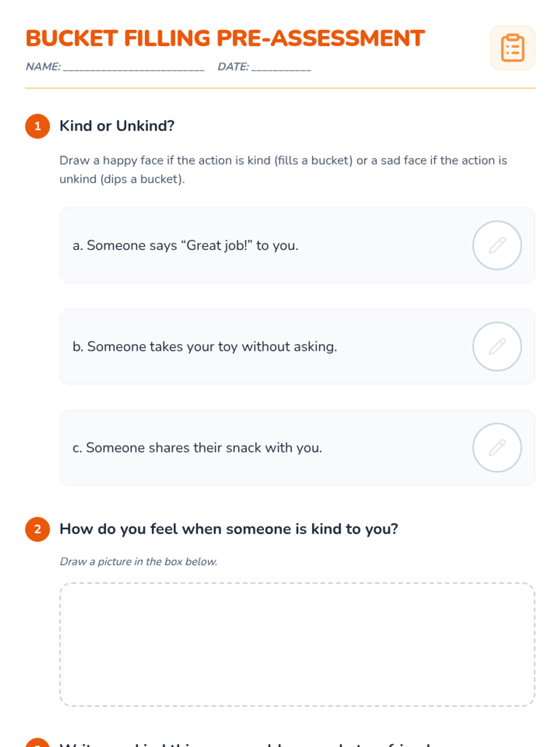This screenshot has width=560, height=747.
Task: Click the "How do you feel" question heading
Action: click(x=229, y=529)
